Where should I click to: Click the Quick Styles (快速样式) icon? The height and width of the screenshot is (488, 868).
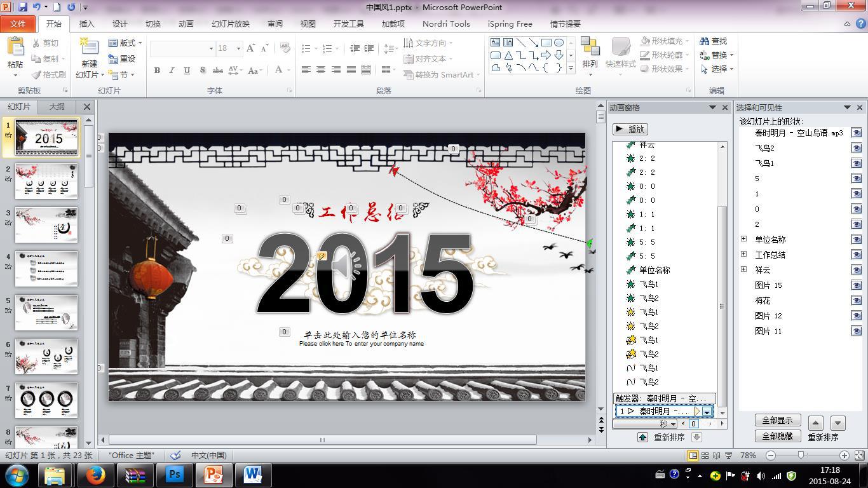pos(620,49)
